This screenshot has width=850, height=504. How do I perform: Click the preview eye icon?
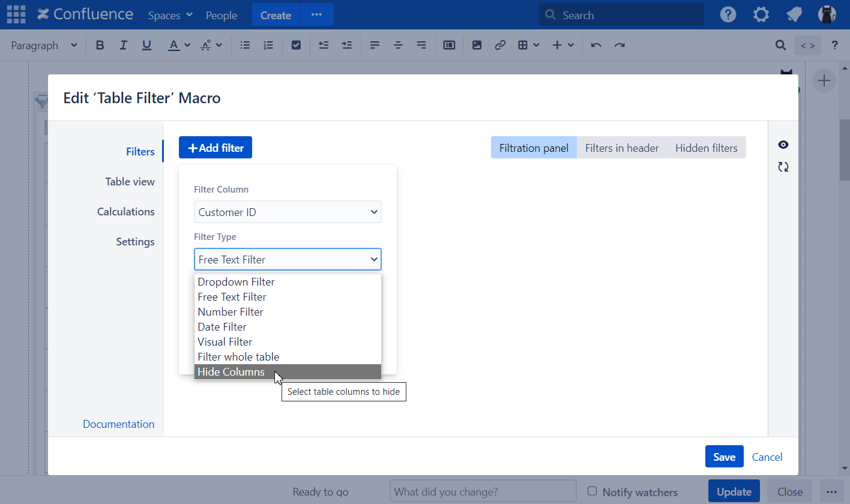pyautogui.click(x=783, y=145)
